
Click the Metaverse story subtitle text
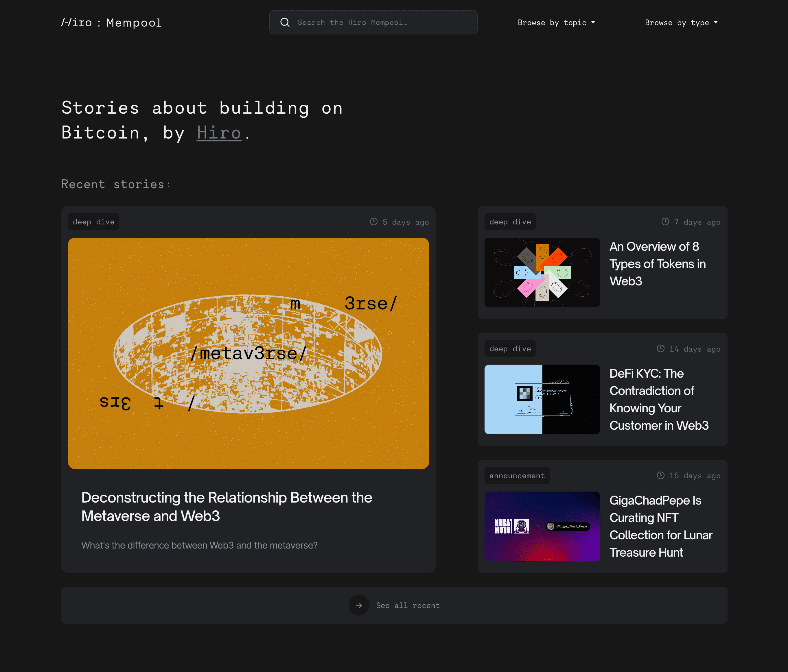pyautogui.click(x=199, y=545)
